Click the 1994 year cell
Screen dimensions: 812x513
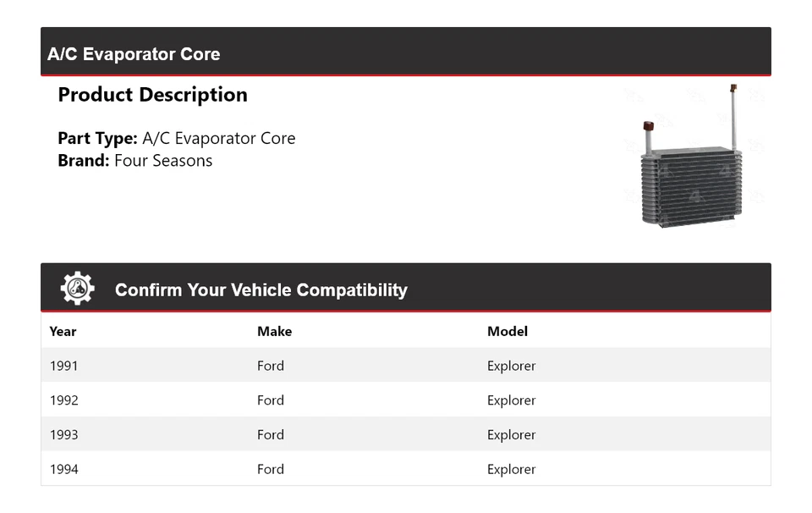coord(63,469)
